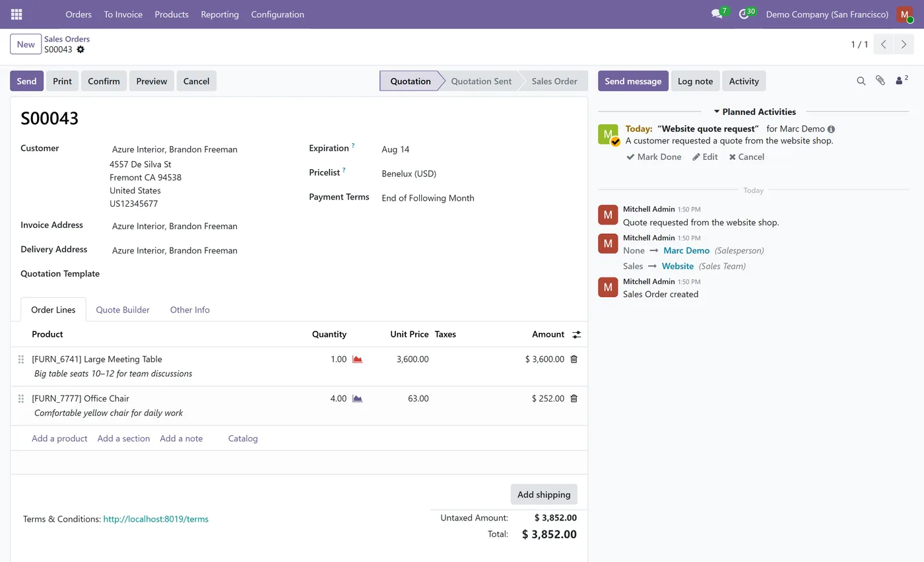Open the Reporting menu
This screenshot has height=562, width=924.
[x=220, y=14]
